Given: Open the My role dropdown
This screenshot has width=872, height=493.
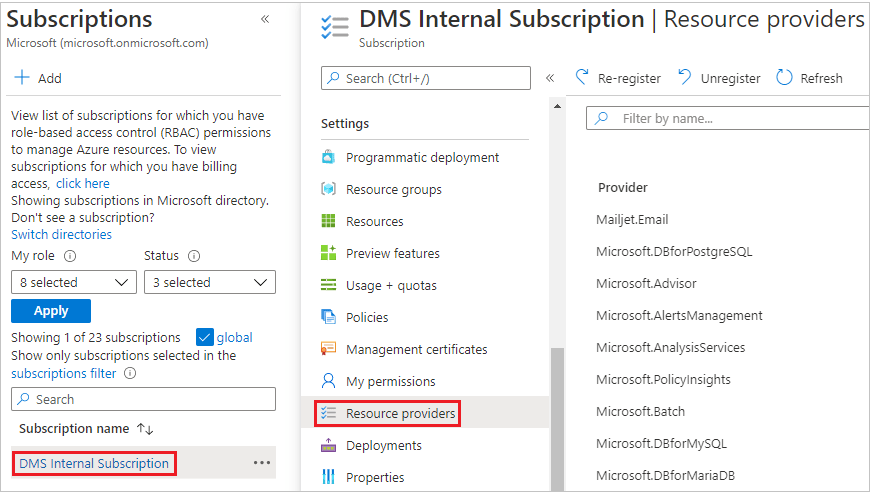Looking at the screenshot, I should click(x=73, y=283).
